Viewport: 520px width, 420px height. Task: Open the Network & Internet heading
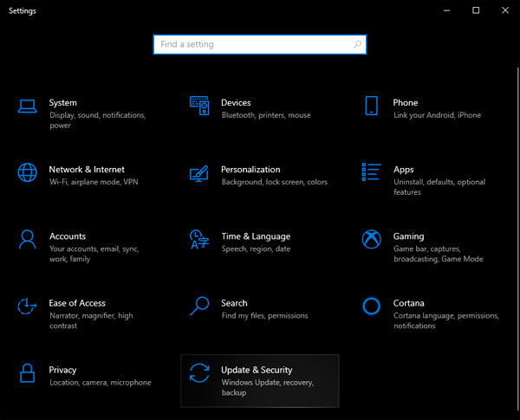click(87, 170)
